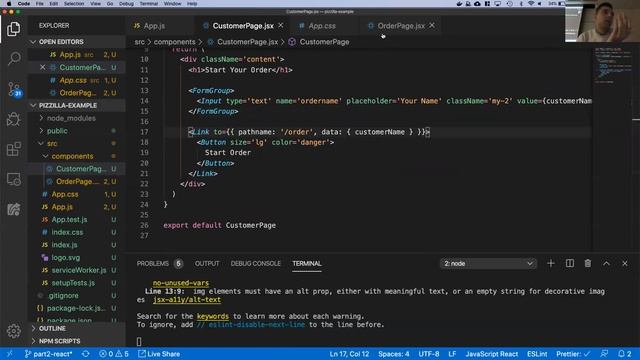Open the Problems panel tab
The image size is (640, 360).
(160, 263)
